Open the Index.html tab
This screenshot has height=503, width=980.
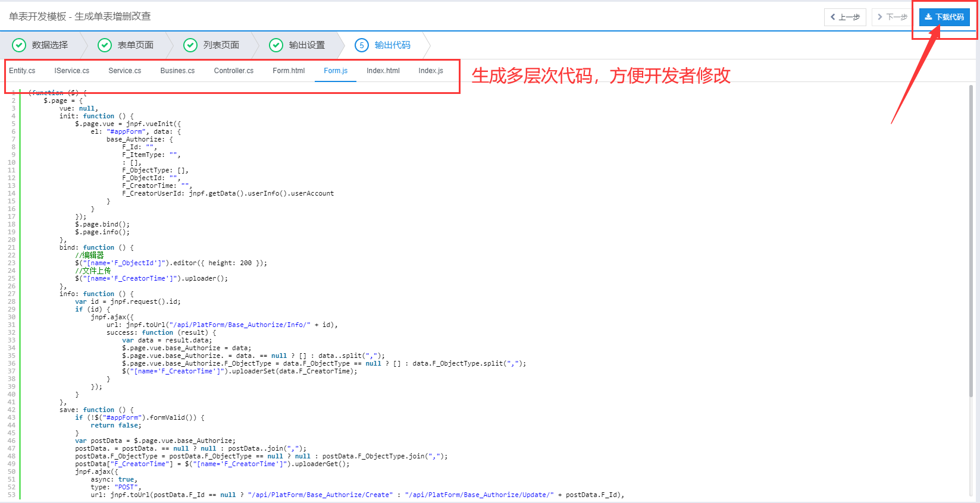[383, 71]
